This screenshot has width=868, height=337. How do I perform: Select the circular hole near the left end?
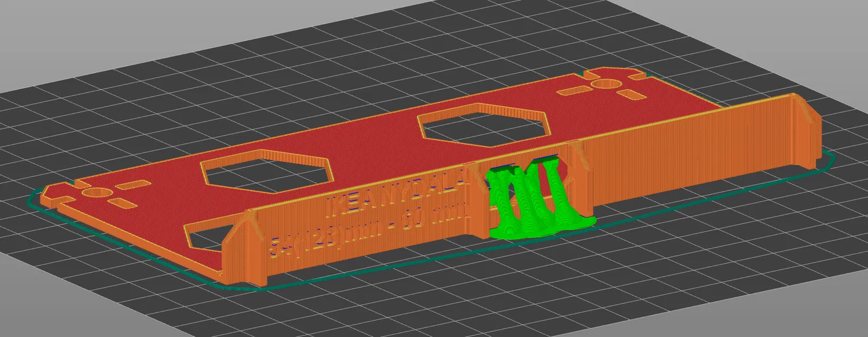pyautogui.click(x=98, y=192)
